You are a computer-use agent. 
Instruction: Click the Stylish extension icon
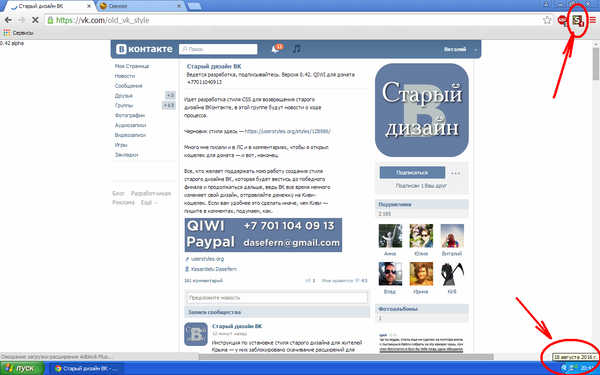[x=578, y=20]
